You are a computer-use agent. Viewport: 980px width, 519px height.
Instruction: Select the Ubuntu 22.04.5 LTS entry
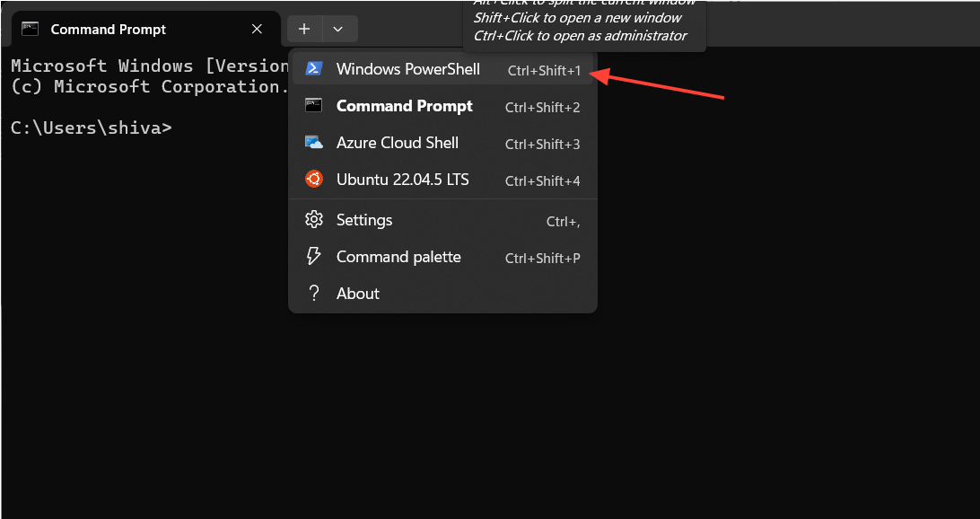tap(402, 179)
